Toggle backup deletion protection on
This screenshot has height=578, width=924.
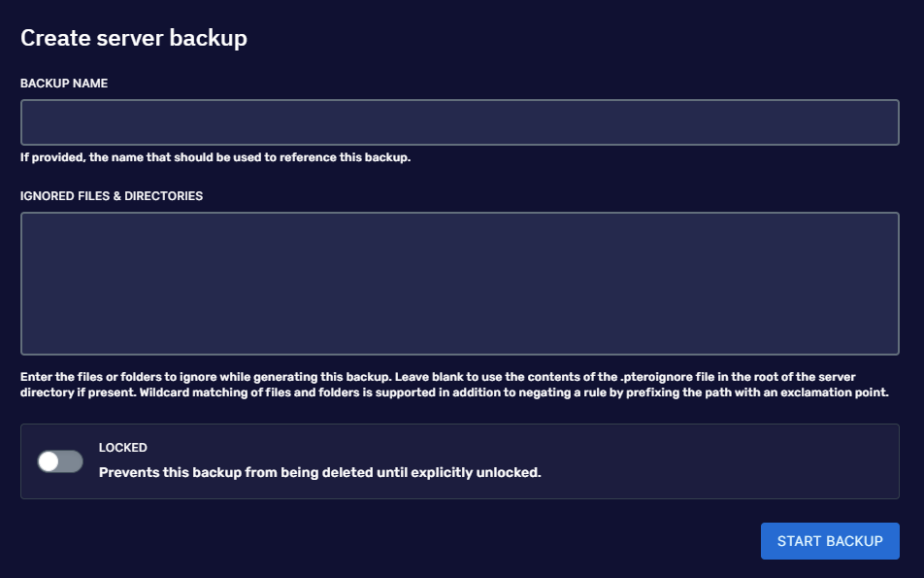pos(59,460)
